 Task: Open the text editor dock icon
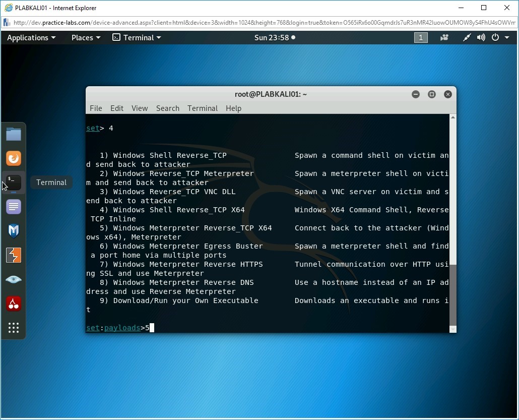(14, 207)
